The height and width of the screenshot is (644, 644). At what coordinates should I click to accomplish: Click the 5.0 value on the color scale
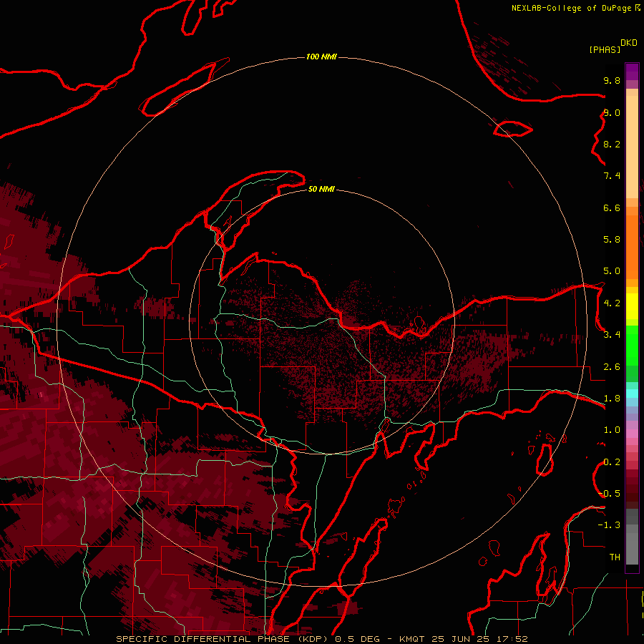coord(612,271)
